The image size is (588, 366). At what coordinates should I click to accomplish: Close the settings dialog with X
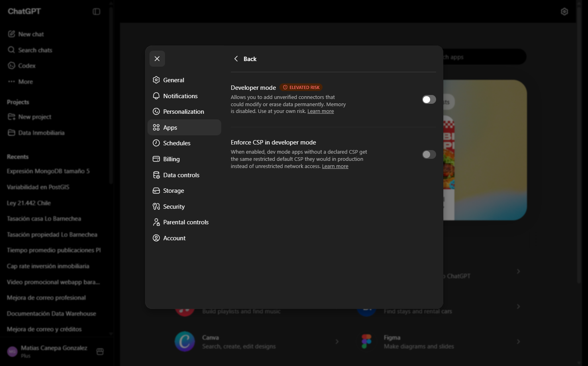coord(157,59)
